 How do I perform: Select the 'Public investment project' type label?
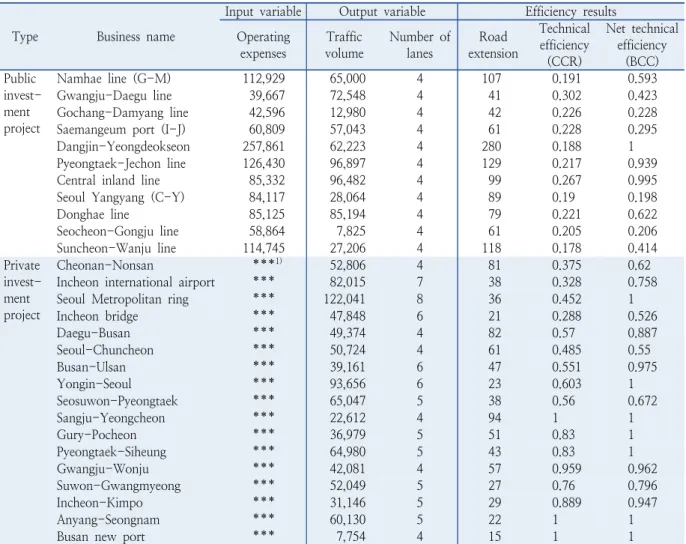[22, 104]
